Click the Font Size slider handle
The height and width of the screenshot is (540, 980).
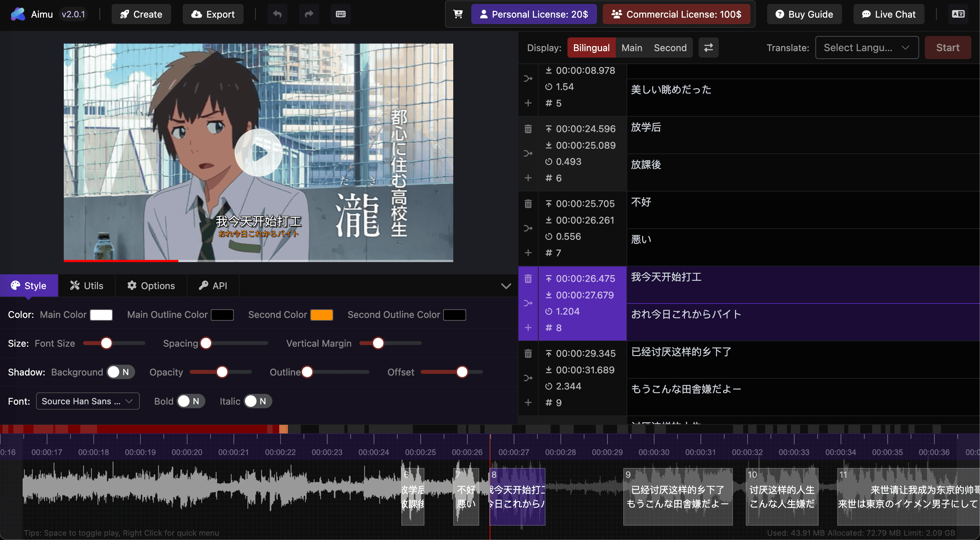(x=107, y=343)
